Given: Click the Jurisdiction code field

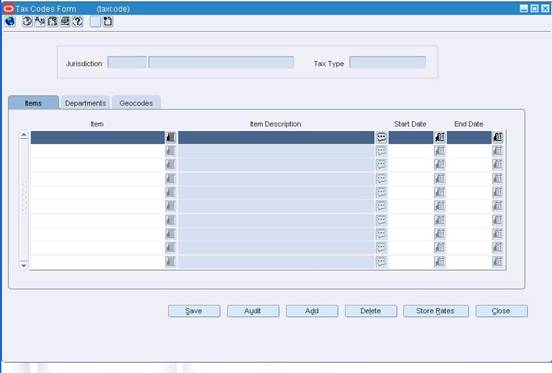Looking at the screenshot, I should pos(127,62).
